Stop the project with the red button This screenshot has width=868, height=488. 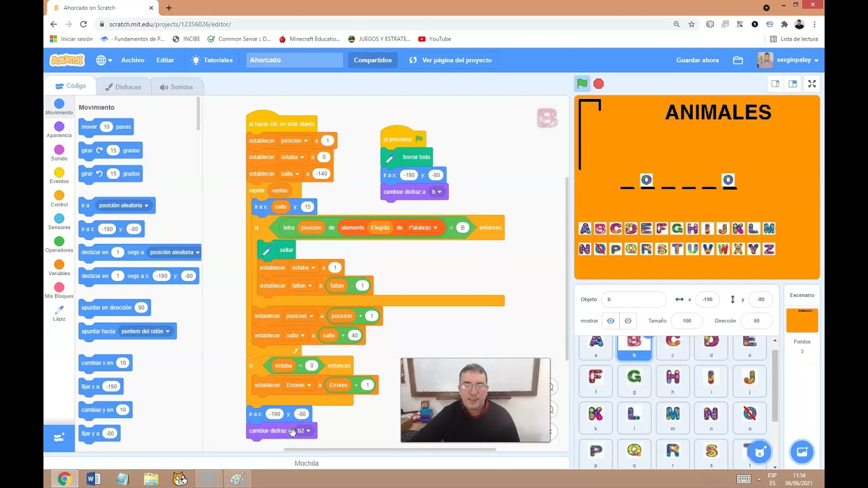[599, 83]
